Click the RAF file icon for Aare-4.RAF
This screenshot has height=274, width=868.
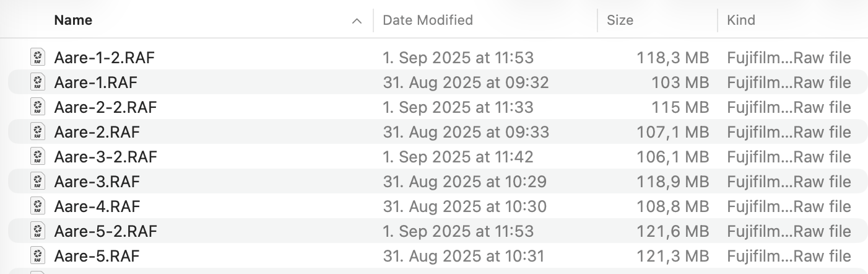[38, 206]
